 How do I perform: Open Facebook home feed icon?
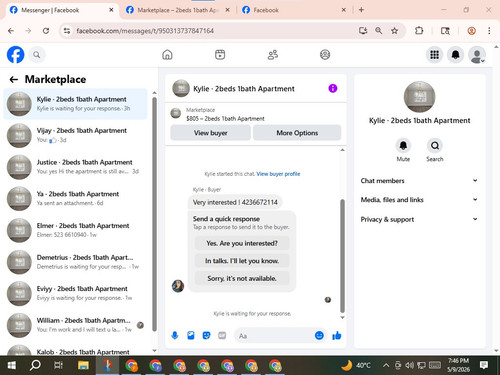[x=167, y=54]
